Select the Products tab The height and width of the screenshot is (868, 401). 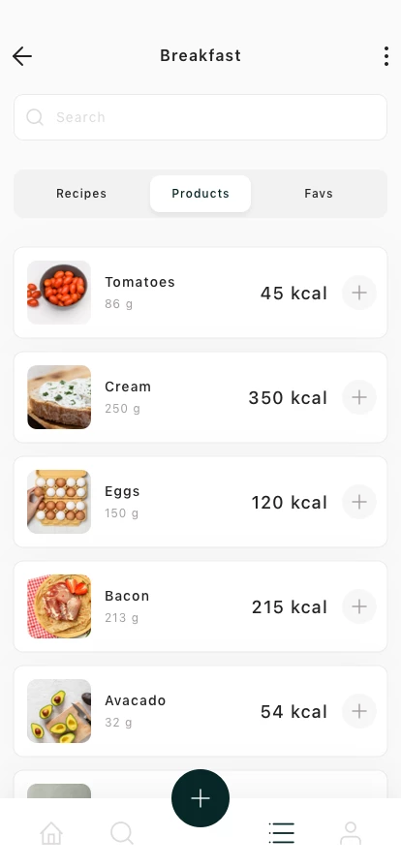tap(200, 193)
